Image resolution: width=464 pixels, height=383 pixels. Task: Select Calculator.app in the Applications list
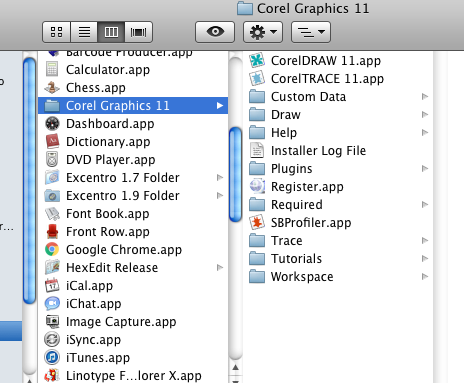(133, 70)
